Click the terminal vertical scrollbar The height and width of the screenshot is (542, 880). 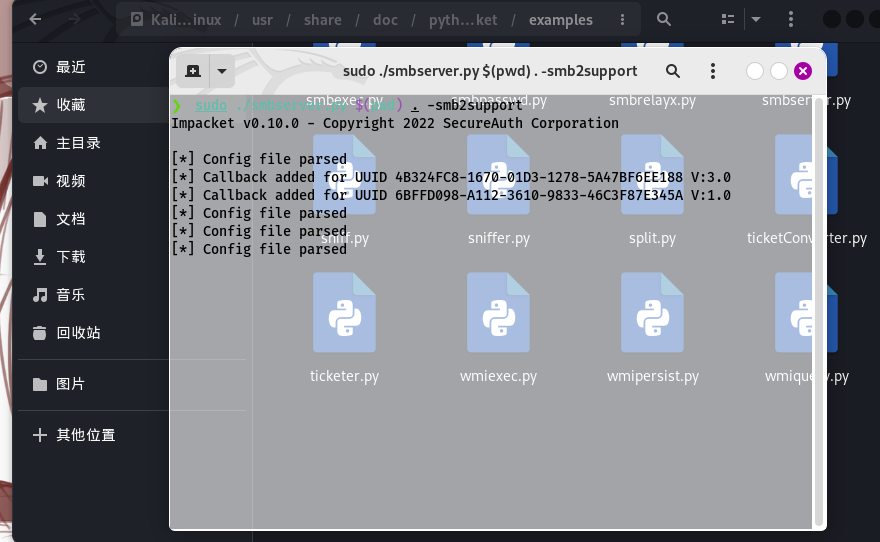(x=820, y=310)
